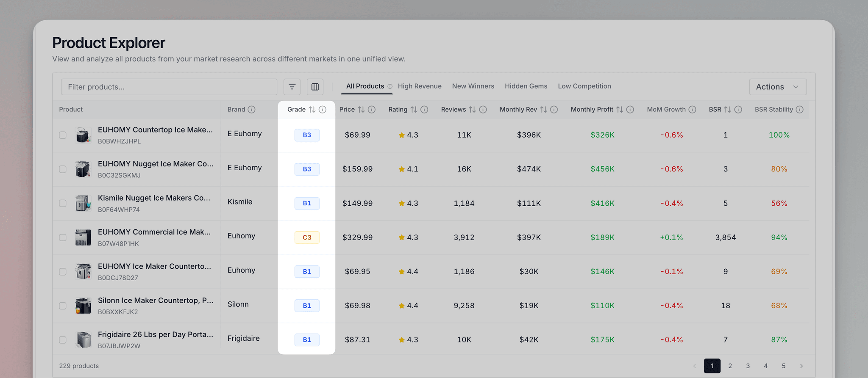Viewport: 868px width, 378px height.
Task: Click the Price column info icon
Action: pyautogui.click(x=372, y=110)
